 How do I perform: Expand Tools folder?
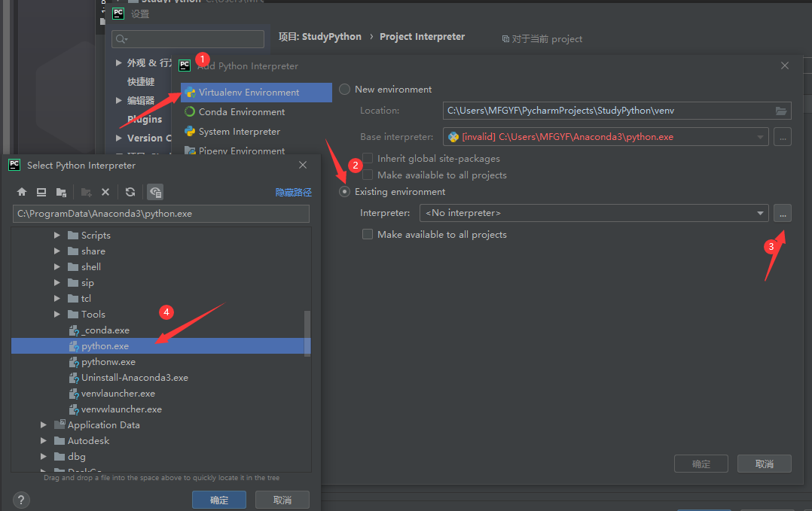point(57,314)
